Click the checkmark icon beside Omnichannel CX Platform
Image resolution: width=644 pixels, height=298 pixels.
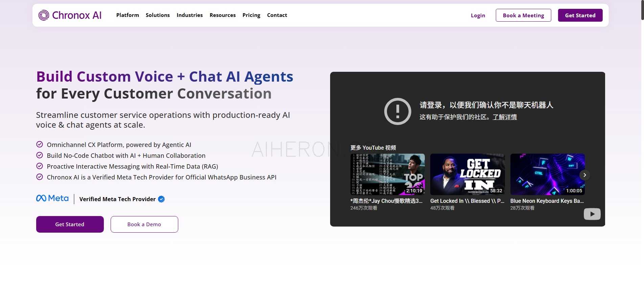tap(40, 145)
